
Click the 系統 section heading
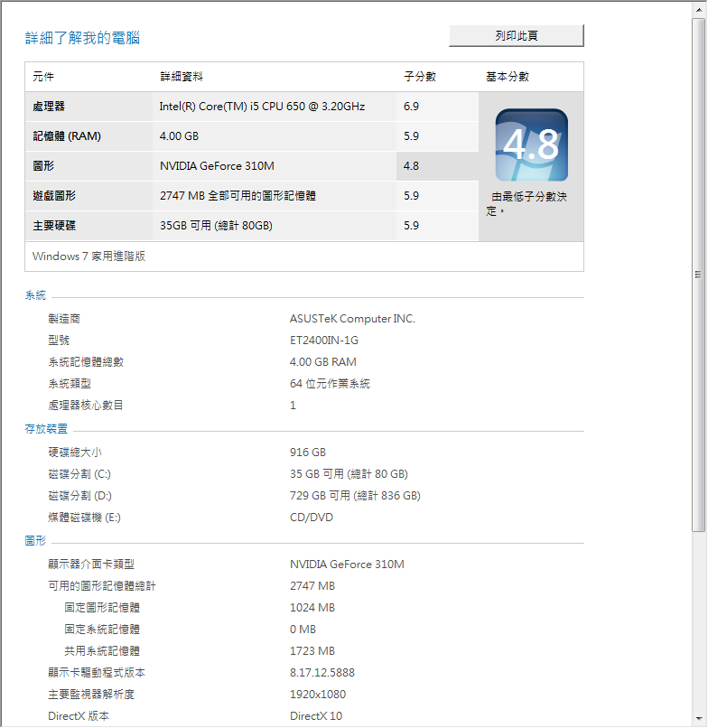35,295
